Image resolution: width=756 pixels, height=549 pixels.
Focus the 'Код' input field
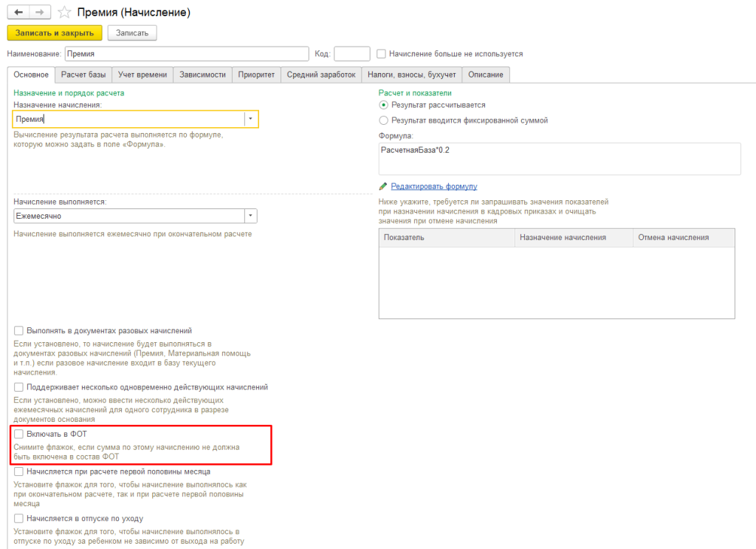point(351,54)
